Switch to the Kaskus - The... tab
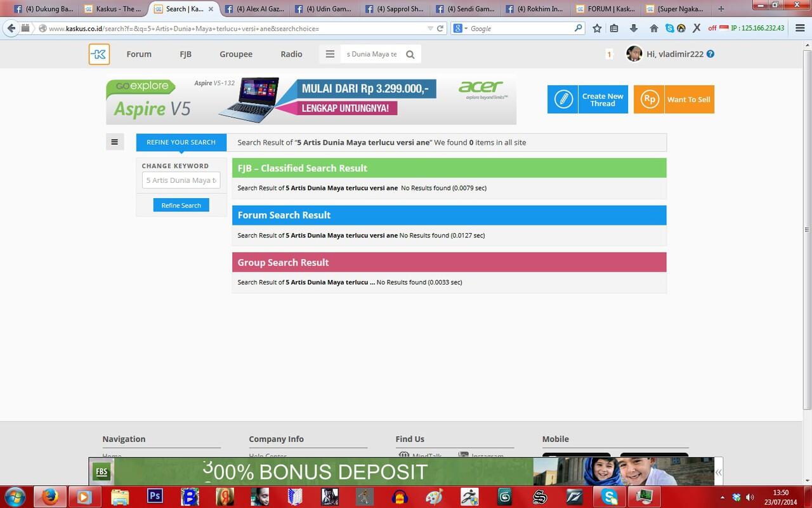 (113, 9)
